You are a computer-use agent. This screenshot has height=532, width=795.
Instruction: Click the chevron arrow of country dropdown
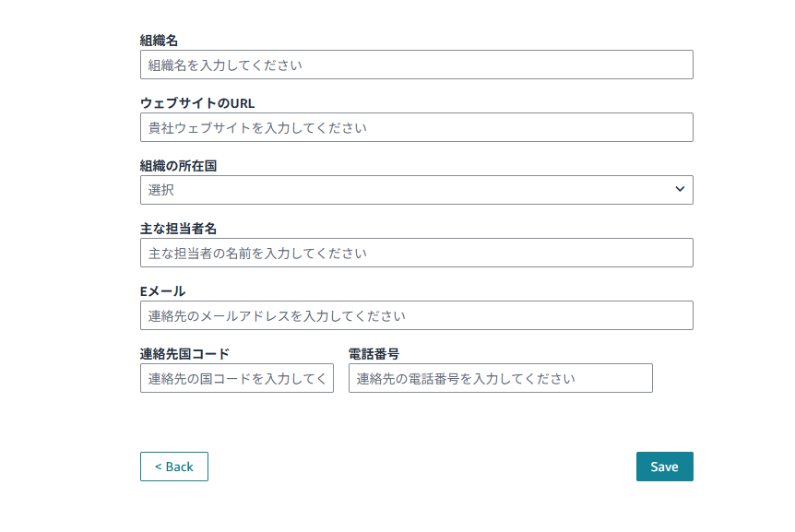(680, 190)
